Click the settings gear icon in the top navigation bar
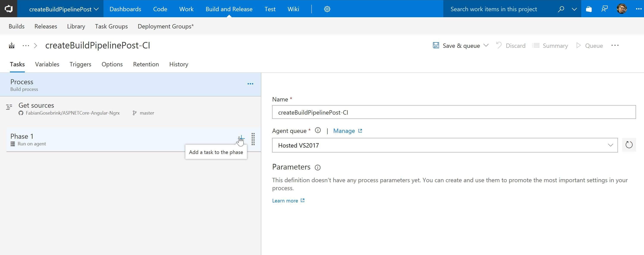Viewport: 644px width, 255px height. coord(327,9)
